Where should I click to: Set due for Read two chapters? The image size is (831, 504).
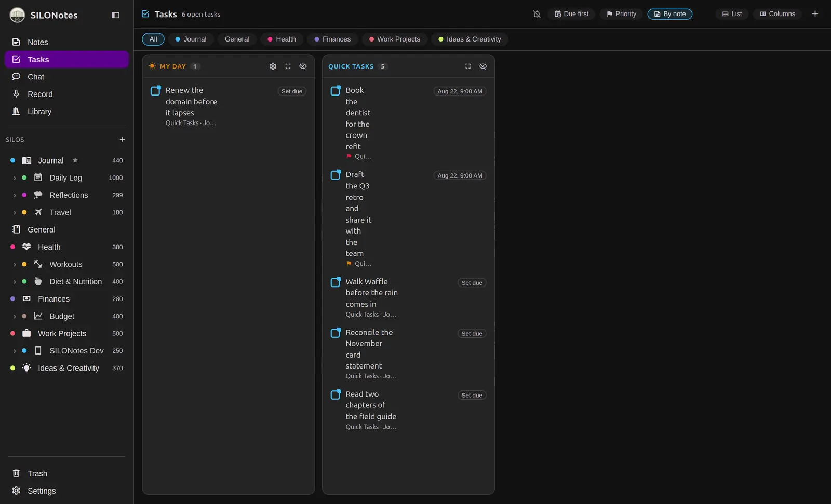click(472, 396)
